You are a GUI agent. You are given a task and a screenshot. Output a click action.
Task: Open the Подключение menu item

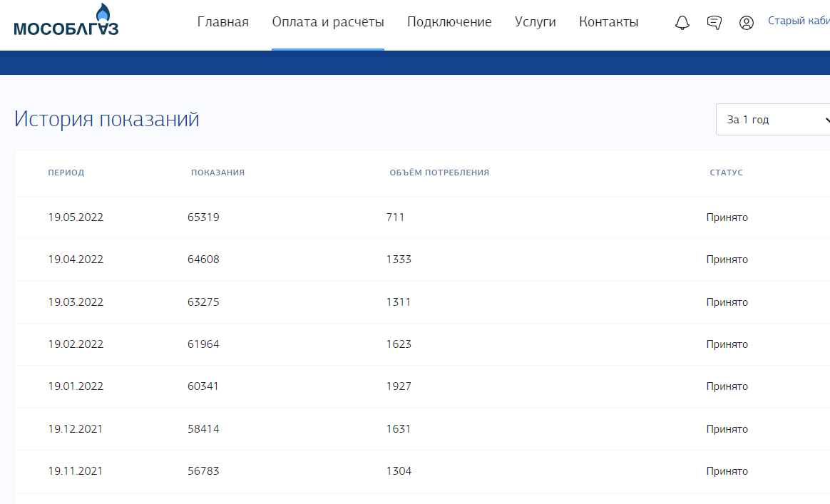tap(449, 22)
